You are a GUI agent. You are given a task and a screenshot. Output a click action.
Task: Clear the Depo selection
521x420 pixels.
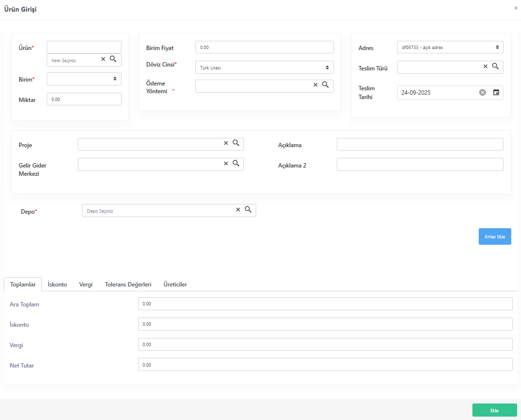pos(238,209)
